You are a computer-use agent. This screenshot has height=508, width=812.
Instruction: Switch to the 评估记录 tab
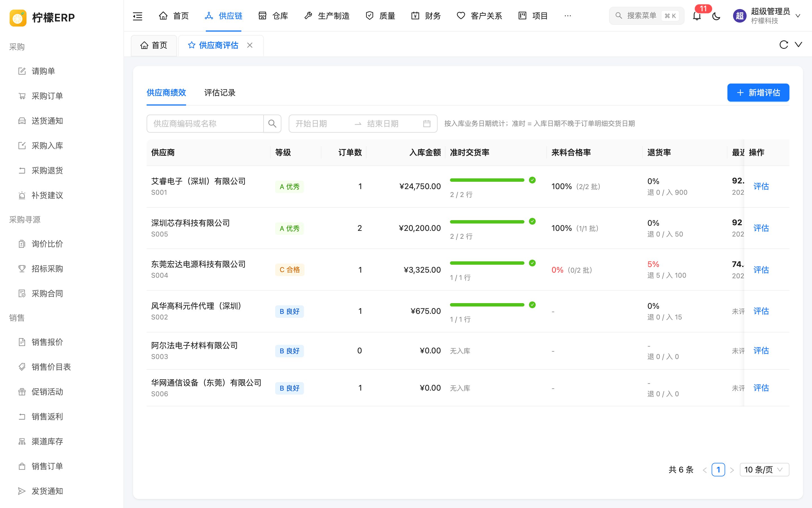(220, 93)
